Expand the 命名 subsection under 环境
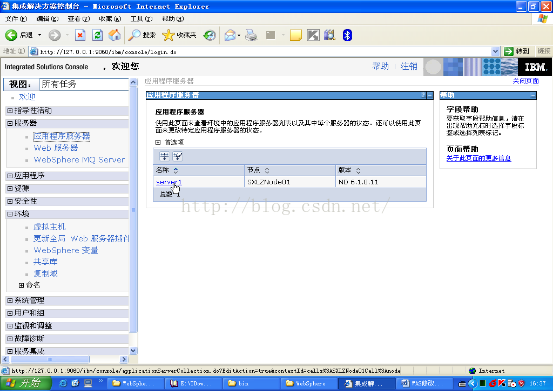The height and width of the screenshot is (391, 553). pyautogui.click(x=21, y=285)
